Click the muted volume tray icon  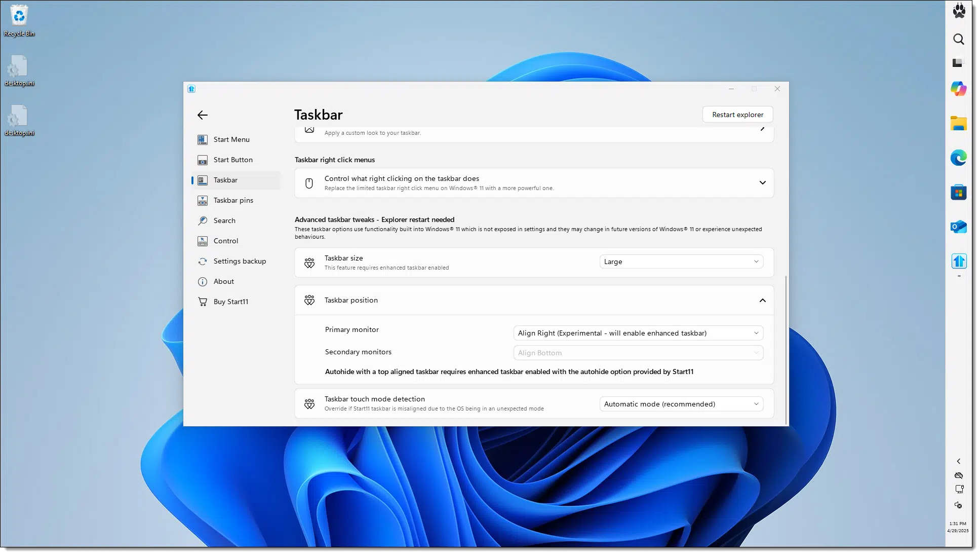point(959,505)
